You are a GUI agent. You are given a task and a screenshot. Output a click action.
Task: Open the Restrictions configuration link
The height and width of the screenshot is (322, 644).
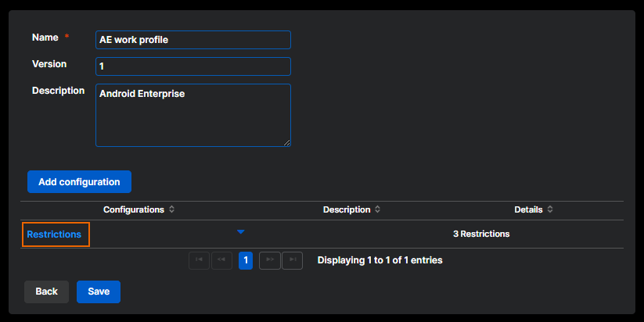tap(54, 234)
